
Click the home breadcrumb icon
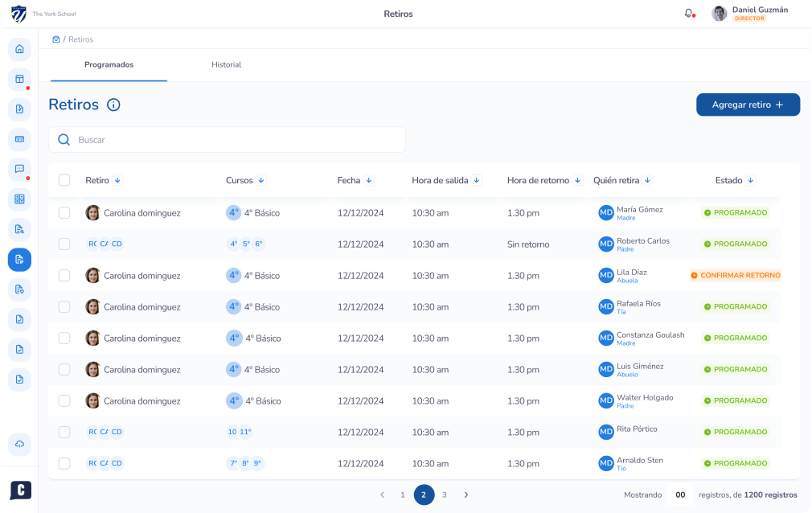[x=55, y=39]
